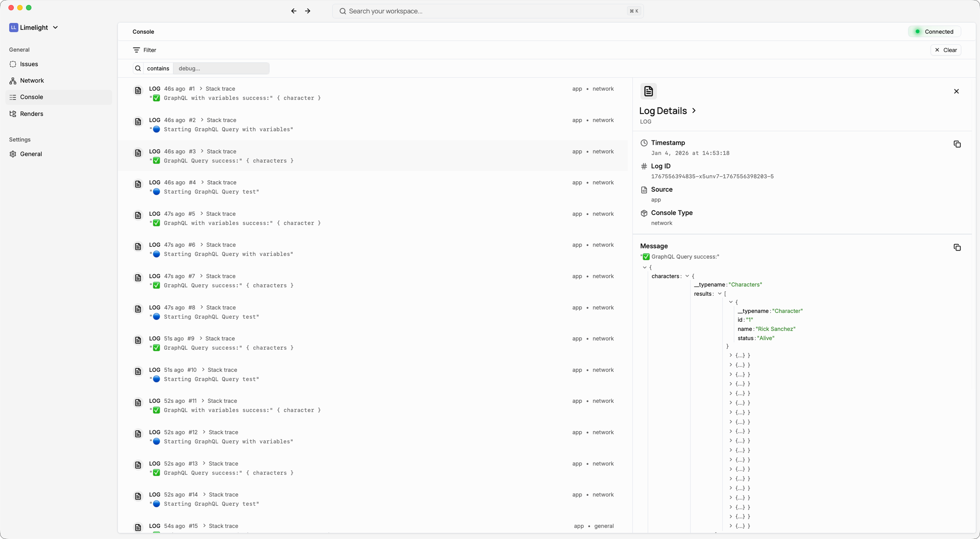Expand Stack trace for log #1
This screenshot has height=539, width=980.
tap(217, 89)
